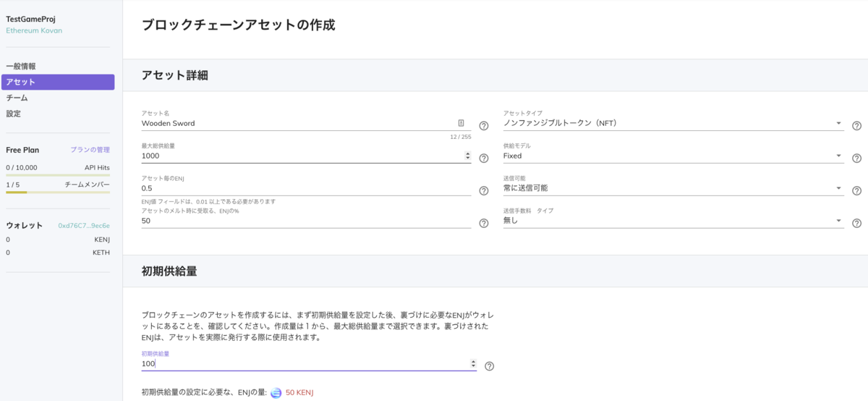Click the KENJ balance row
868x401 pixels.
58,239
